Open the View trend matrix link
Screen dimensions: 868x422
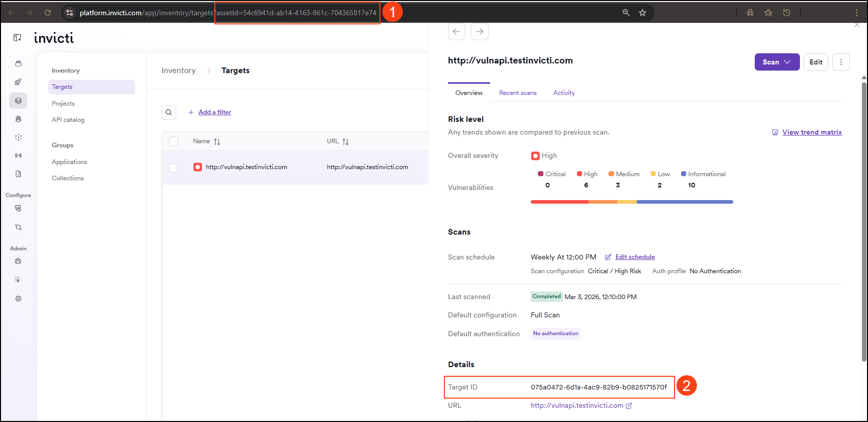tap(812, 132)
